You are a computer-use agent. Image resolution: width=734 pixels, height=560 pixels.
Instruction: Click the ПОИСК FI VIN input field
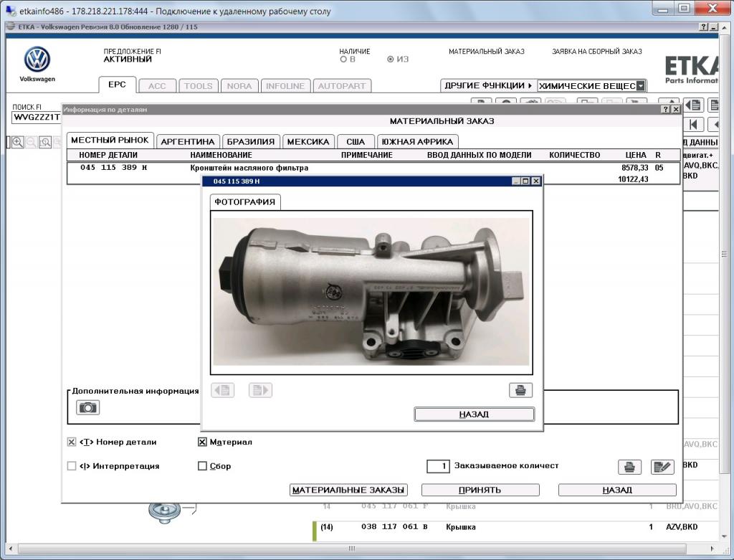tap(36, 117)
